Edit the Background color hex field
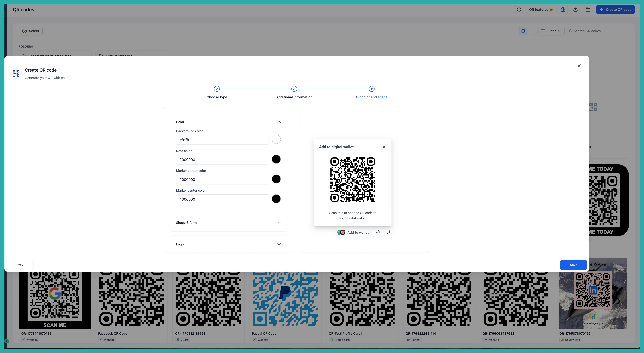 222,140
